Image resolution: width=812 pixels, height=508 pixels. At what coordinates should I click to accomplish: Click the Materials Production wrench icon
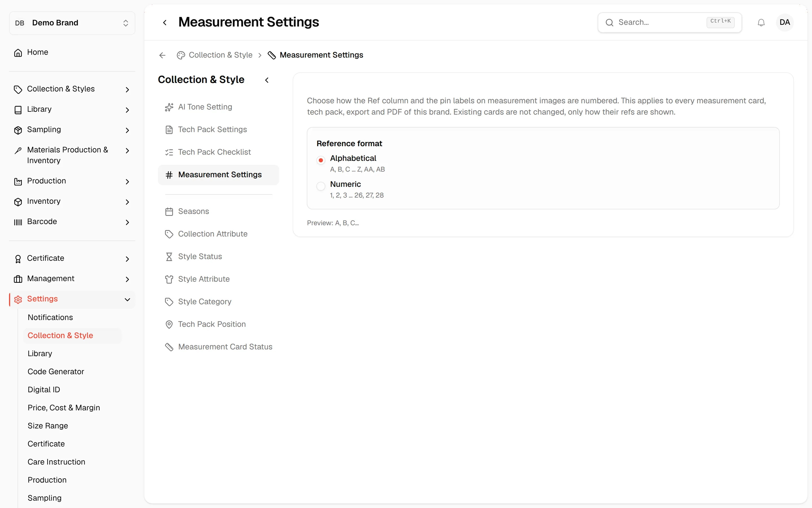click(18, 150)
